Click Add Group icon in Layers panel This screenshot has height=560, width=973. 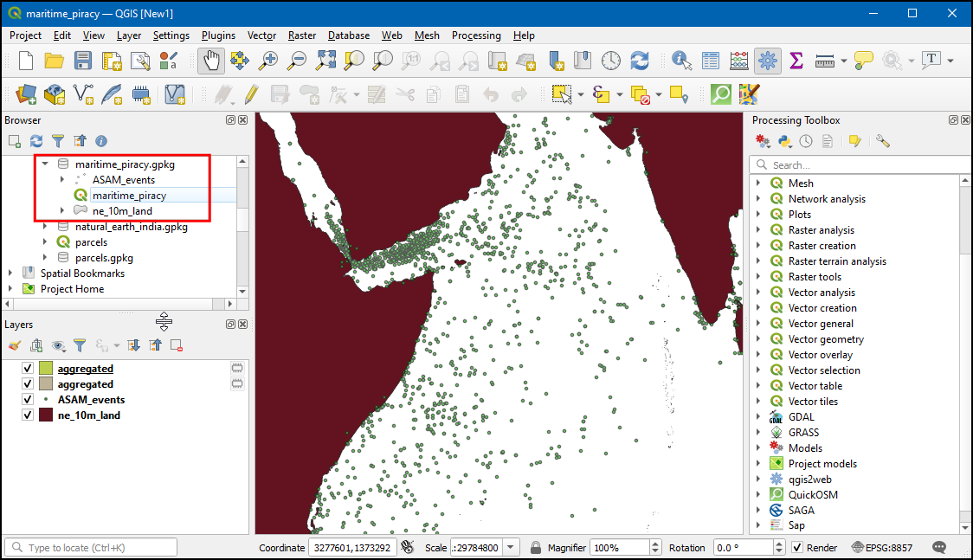point(36,345)
